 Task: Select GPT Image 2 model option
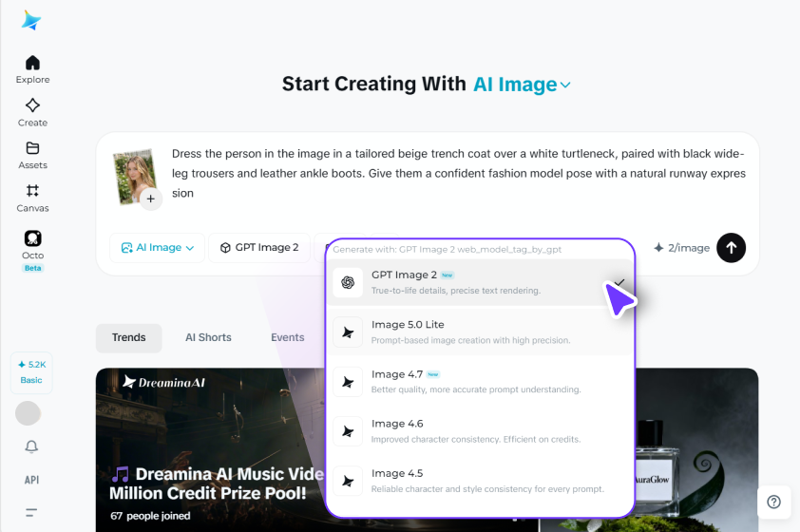pyautogui.click(x=480, y=282)
